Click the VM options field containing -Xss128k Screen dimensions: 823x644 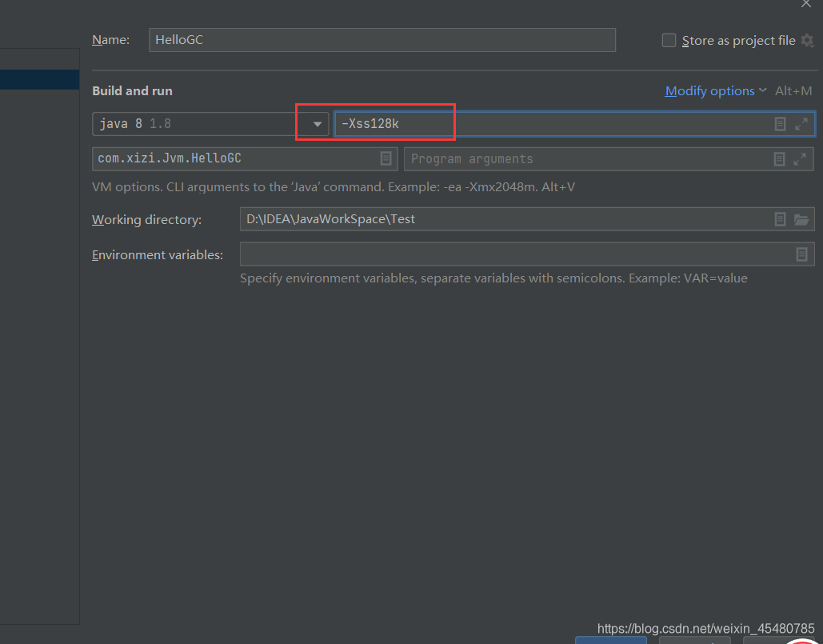[x=574, y=124]
